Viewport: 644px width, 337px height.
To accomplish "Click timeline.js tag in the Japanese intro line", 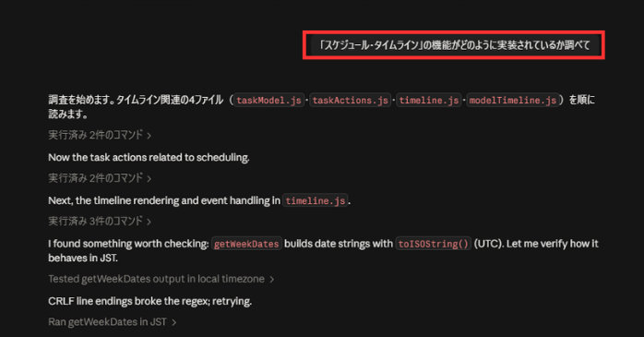I will coord(429,101).
